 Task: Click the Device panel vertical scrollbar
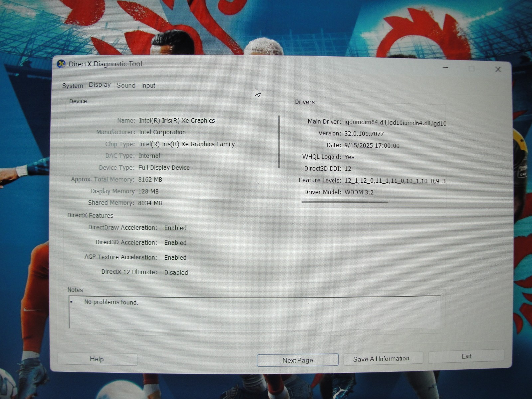click(x=279, y=142)
